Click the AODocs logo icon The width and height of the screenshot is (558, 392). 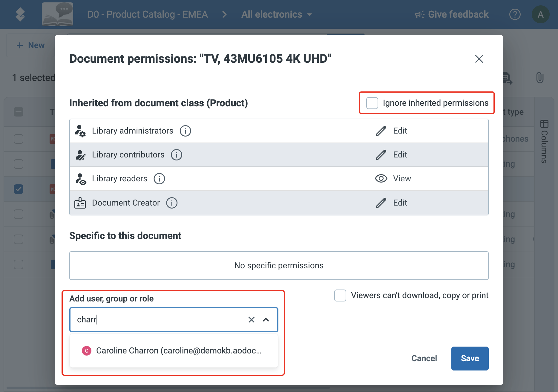click(20, 14)
